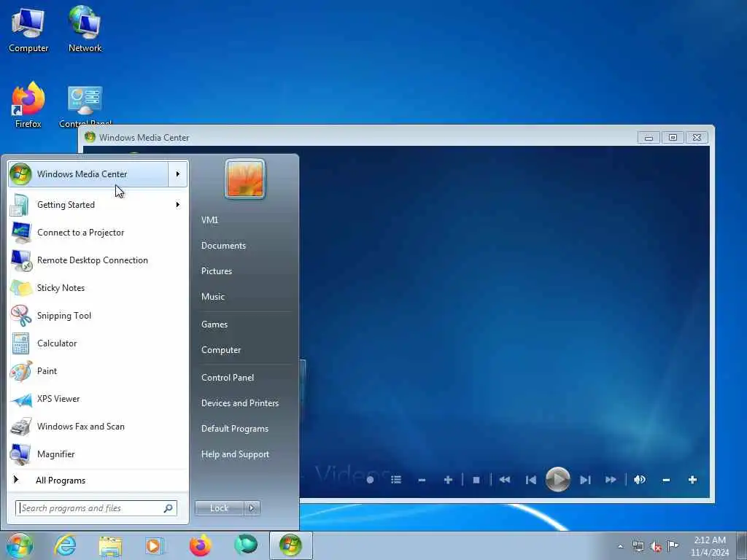Open Internet Explorer from taskbar
The height and width of the screenshot is (560, 747).
point(65,545)
